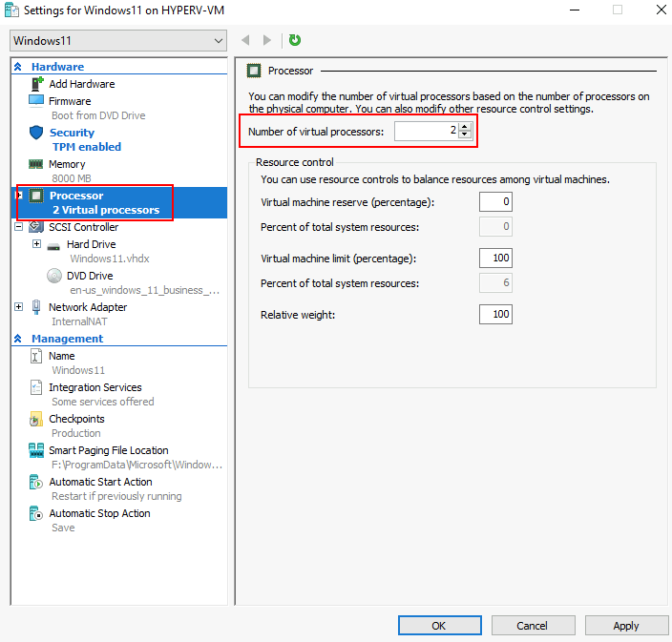The height and width of the screenshot is (642, 672).
Task: Click the 'Boot from DVD Drive' text
Action: [98, 115]
